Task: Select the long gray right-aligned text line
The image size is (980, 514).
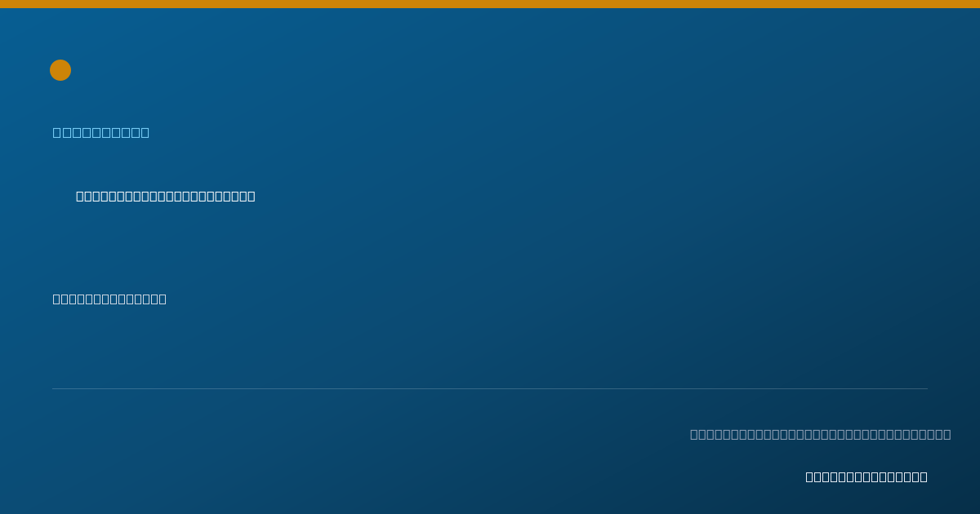Action: (x=821, y=434)
